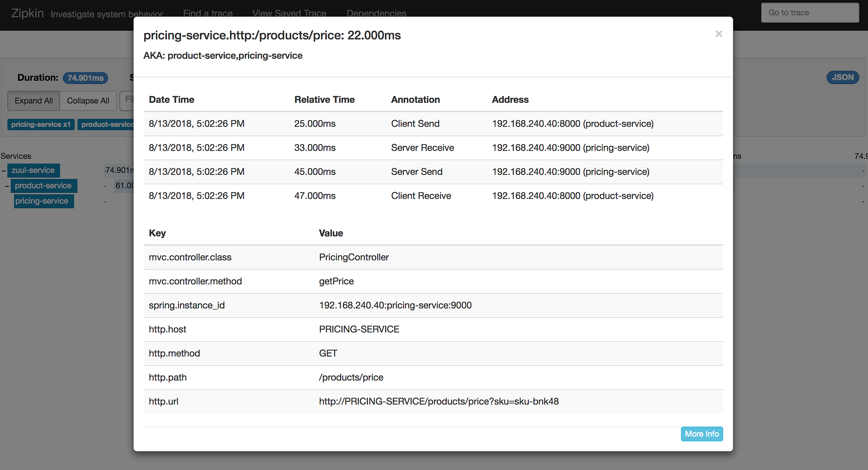This screenshot has width=868, height=470.
Task: Click the pricing-service x1 filter badge
Action: click(41, 124)
